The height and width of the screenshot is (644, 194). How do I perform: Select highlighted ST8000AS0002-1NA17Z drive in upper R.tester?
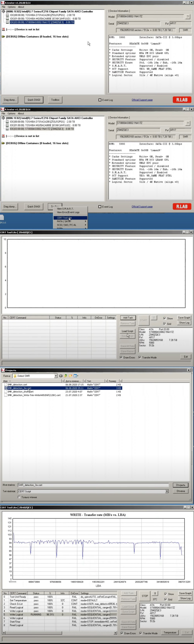[x=42, y=22]
